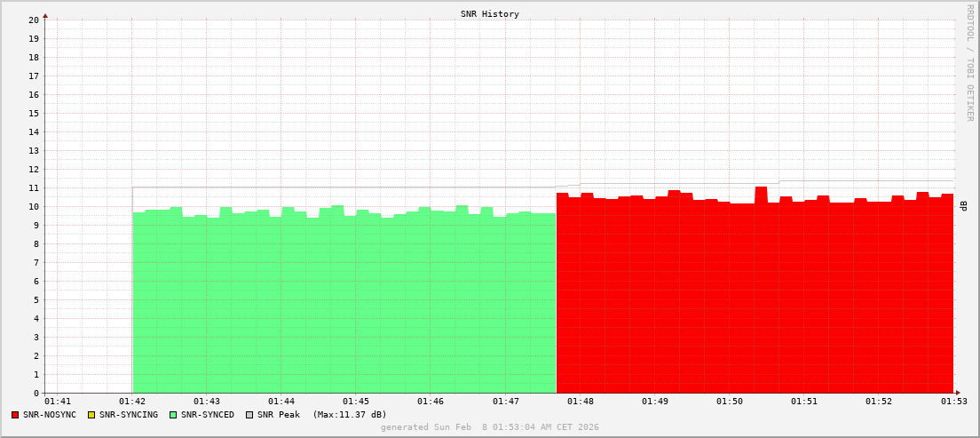Viewport: 980px width, 438px height.
Task: Click the SNR History chart title
Action: click(490, 14)
